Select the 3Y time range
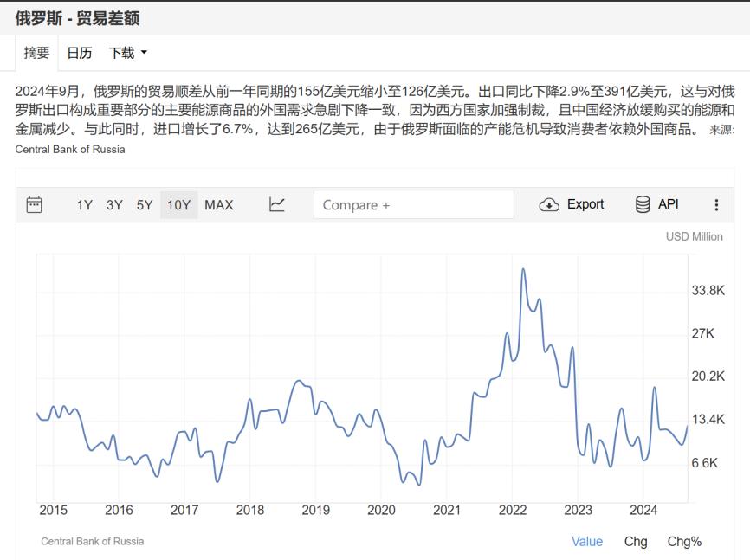The height and width of the screenshot is (560, 750). point(114,205)
